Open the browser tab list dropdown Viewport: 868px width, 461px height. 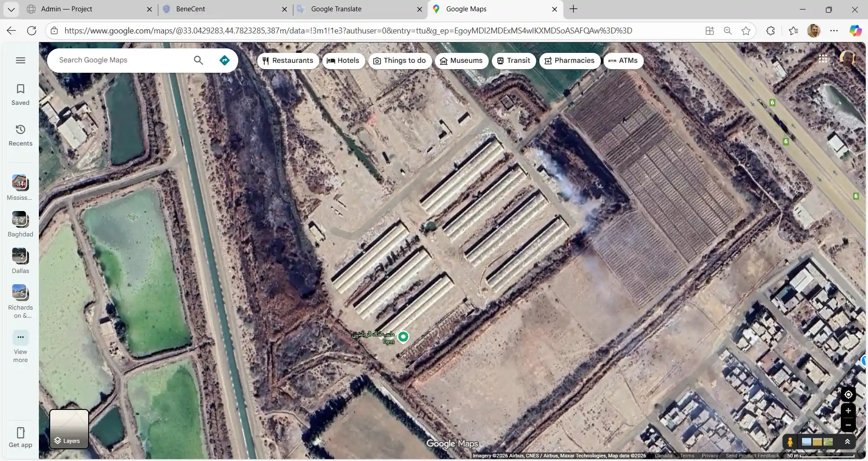(x=11, y=9)
